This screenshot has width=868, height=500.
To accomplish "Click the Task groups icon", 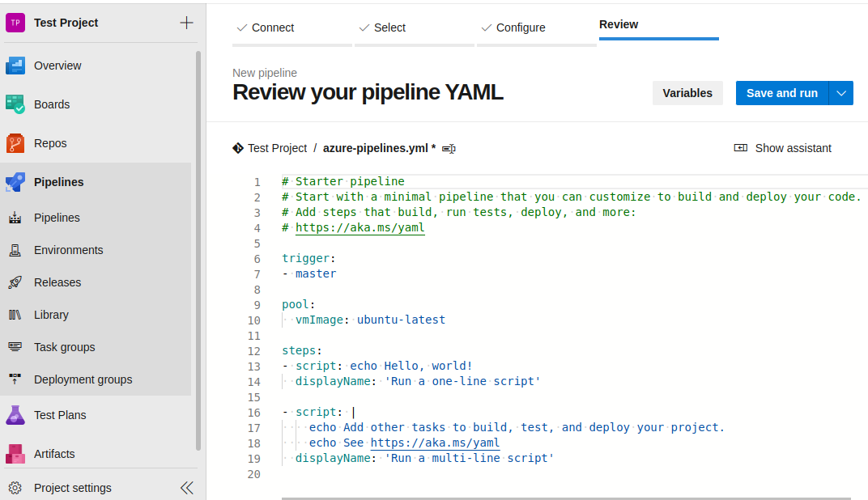I will pos(15,347).
